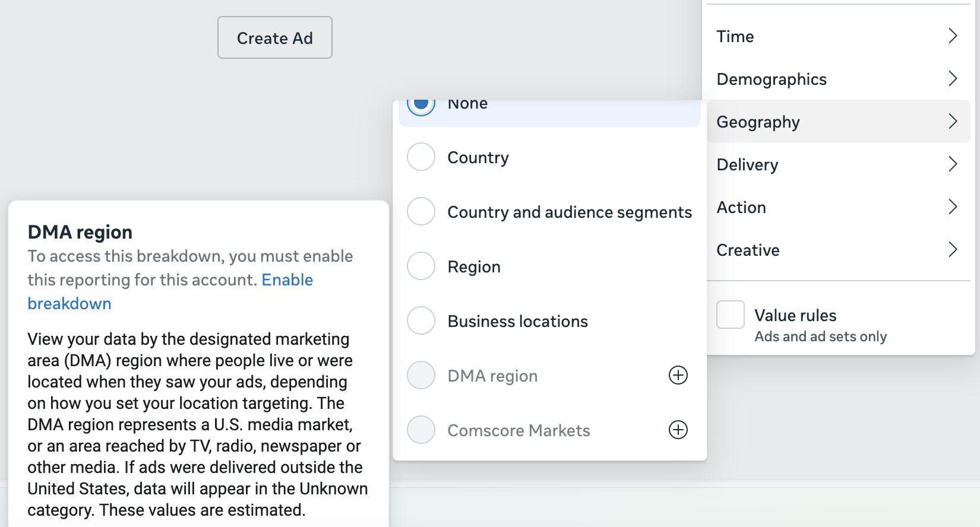Click plus icon beside Comscore Markets
Viewport: 980px width, 527px height.
[678, 430]
